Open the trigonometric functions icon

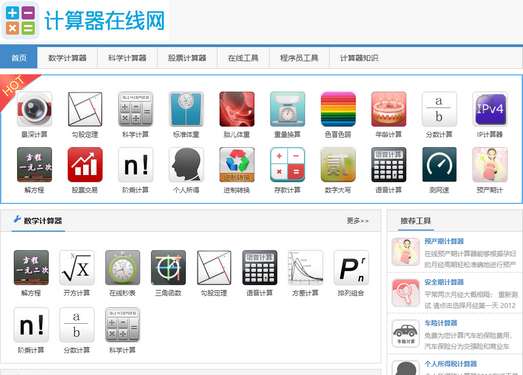(x=168, y=268)
